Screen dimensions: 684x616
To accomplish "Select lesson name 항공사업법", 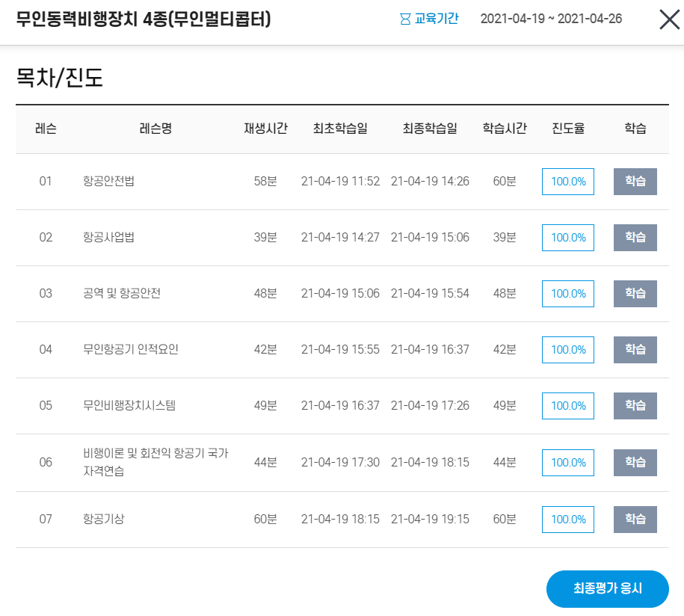I will (x=108, y=237).
